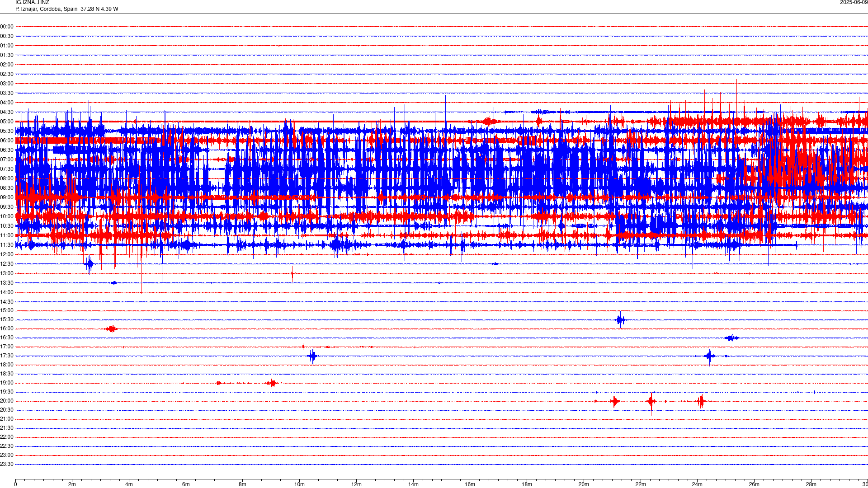The height and width of the screenshot is (488, 868).
Task: Select the 23:30 time row label
Action: point(7,464)
